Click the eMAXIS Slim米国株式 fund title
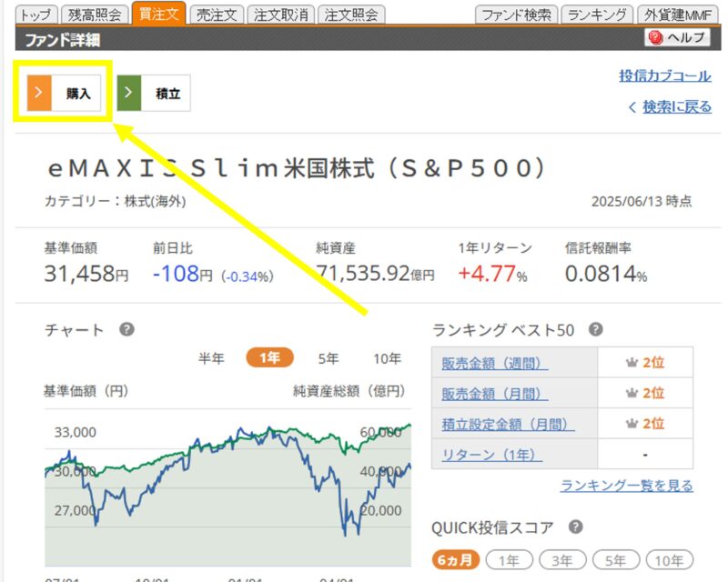 pos(298,168)
